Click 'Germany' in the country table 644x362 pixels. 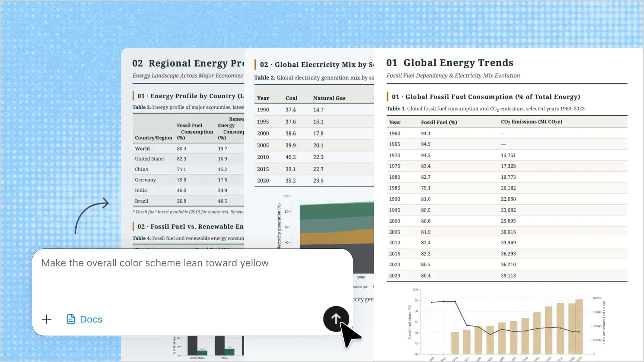pyautogui.click(x=145, y=180)
